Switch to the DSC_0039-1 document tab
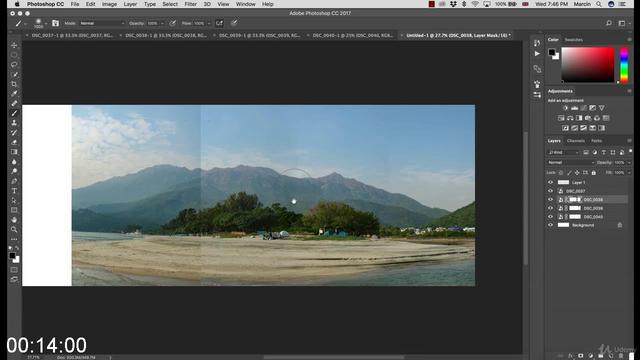Image resolution: width=640 pixels, height=360 pixels. [x=260, y=36]
